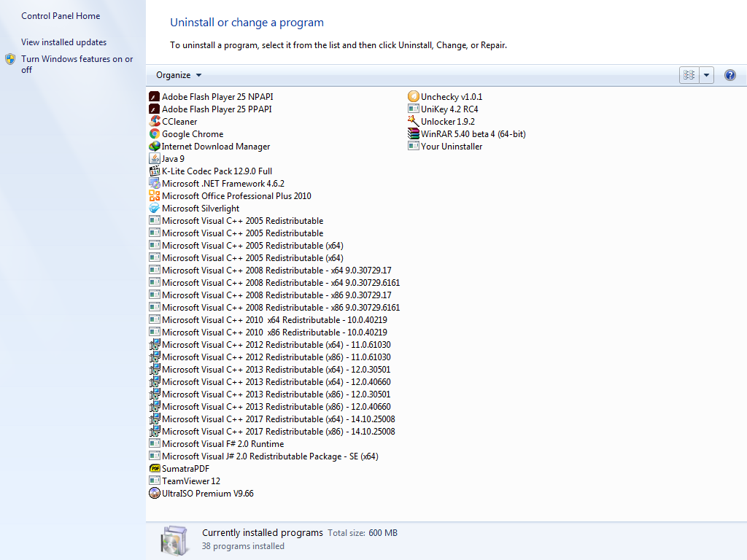
Task: Select the Microsoft Office Professional Plus 2010 icon
Action: [x=155, y=195]
